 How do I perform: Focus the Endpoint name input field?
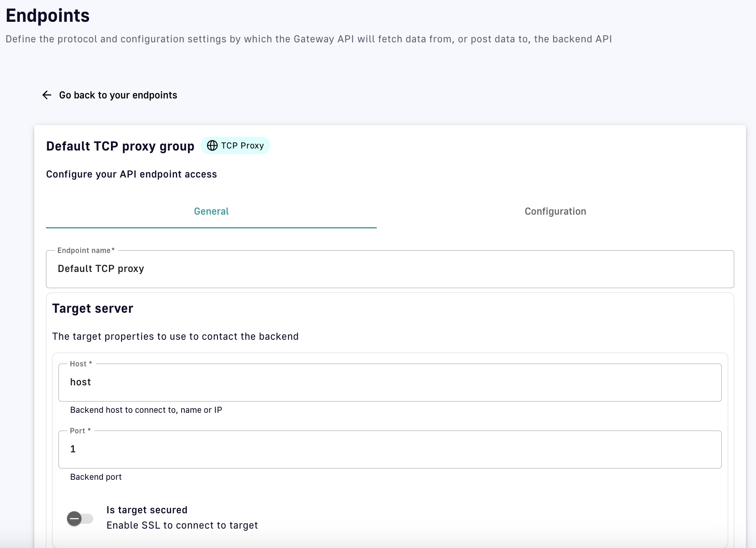tap(390, 269)
